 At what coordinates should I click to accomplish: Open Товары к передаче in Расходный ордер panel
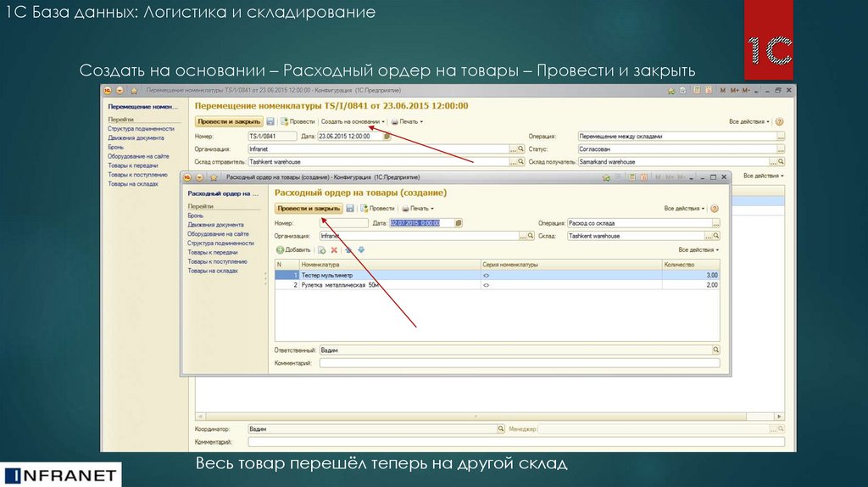tap(213, 252)
